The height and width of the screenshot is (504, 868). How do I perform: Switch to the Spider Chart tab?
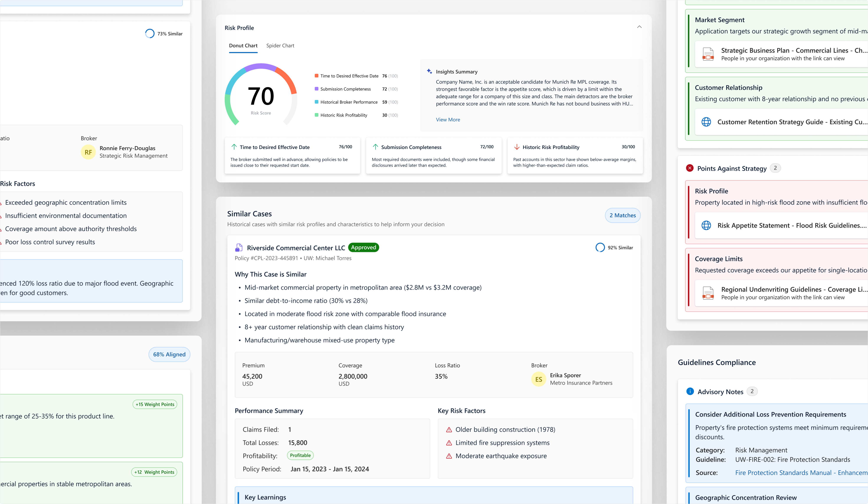(x=280, y=46)
